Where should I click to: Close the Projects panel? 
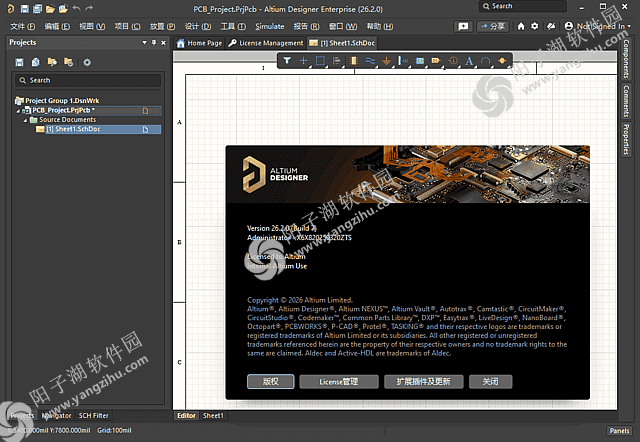pos(163,42)
